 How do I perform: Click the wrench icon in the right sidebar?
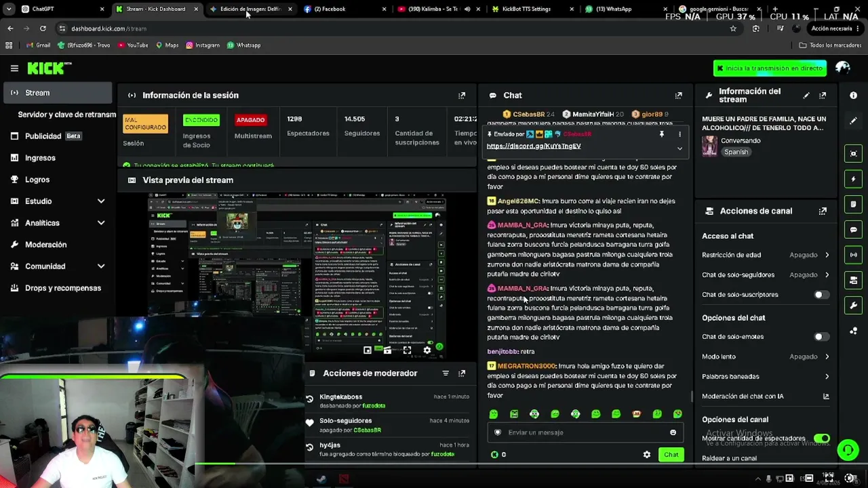pyautogui.click(x=853, y=306)
